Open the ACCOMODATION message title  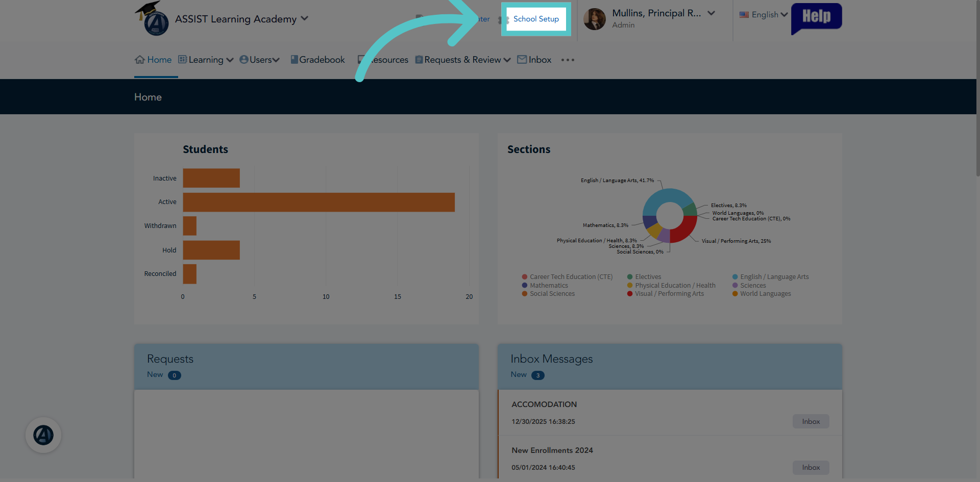pos(544,404)
